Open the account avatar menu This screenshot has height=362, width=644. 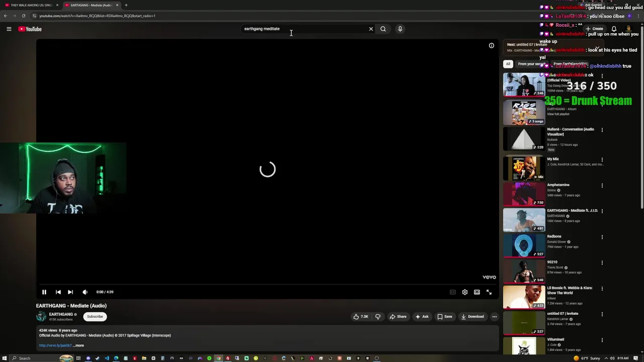(628, 29)
